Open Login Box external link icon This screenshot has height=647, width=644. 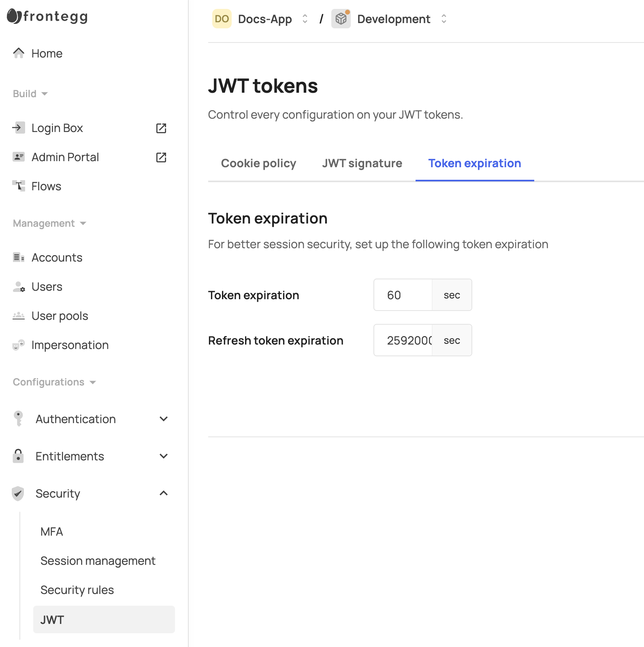161,128
